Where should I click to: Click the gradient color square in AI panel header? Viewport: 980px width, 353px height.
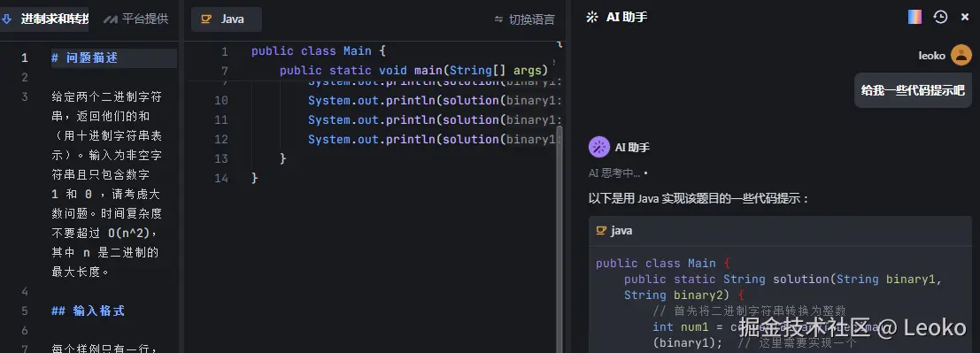915,17
